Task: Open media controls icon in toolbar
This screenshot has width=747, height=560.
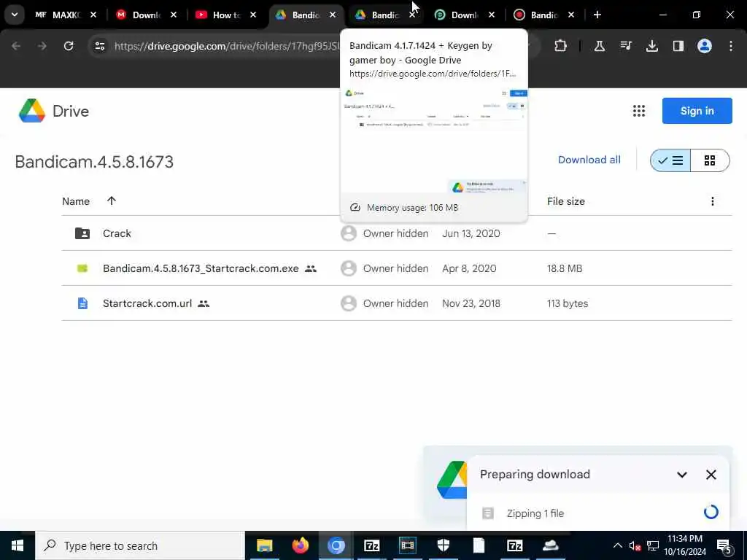Action: 625,46
